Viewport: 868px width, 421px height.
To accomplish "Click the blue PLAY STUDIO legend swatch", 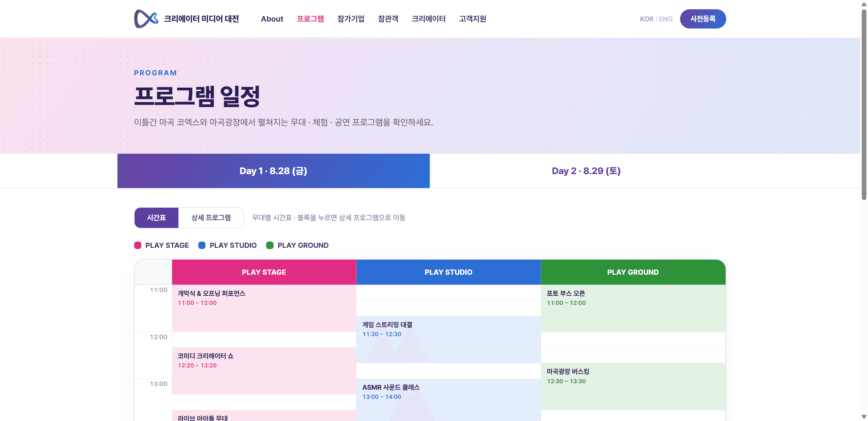I will click(202, 245).
